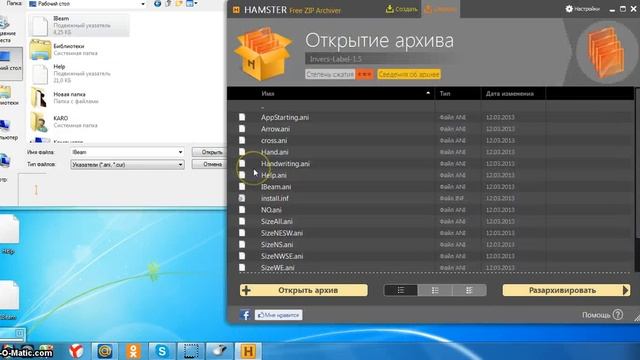Click file icon next to SizeAll.ani
This screenshot has width=640, height=360.
pyautogui.click(x=242, y=221)
